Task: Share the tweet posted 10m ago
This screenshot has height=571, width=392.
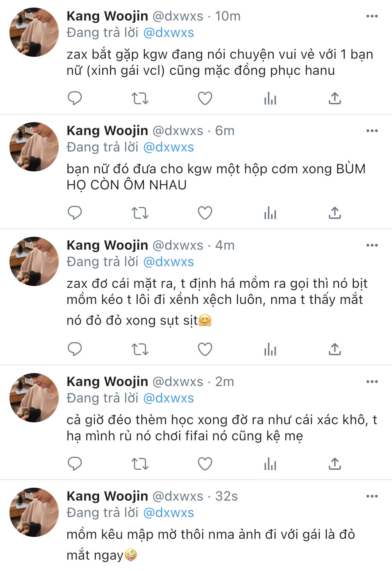Action: [335, 98]
